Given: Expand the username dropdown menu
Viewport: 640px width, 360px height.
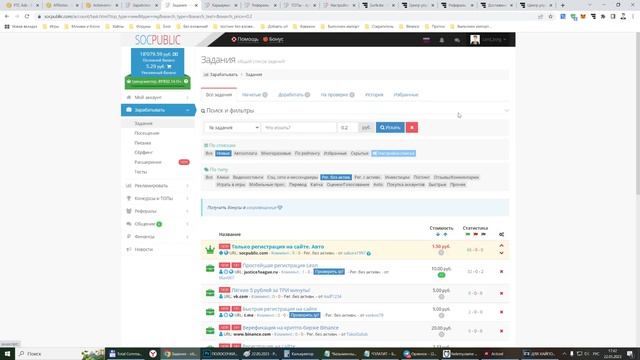Looking at the screenshot, I should [x=494, y=40].
